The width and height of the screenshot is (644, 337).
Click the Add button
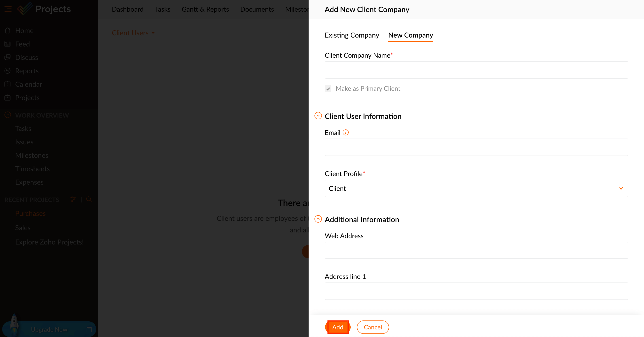[x=338, y=327]
